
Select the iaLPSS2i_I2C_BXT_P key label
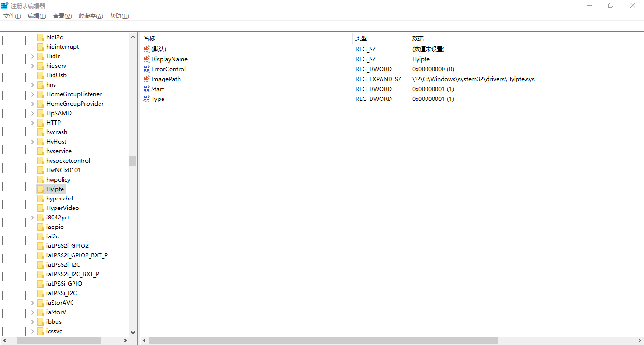(73, 274)
